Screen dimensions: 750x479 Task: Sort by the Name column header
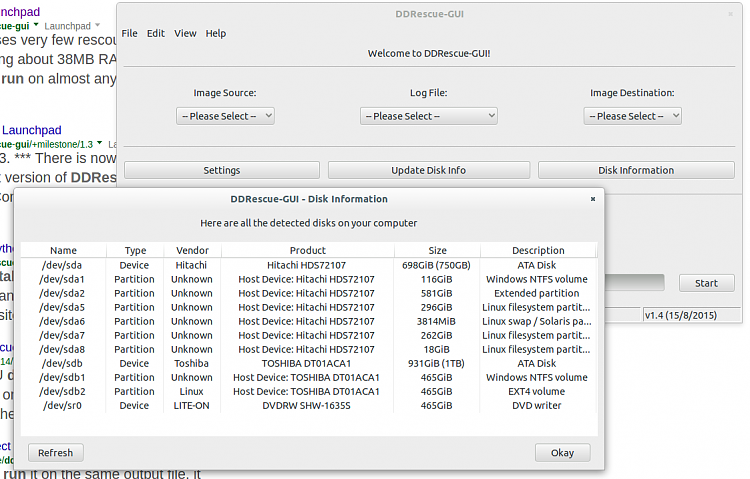(63, 250)
